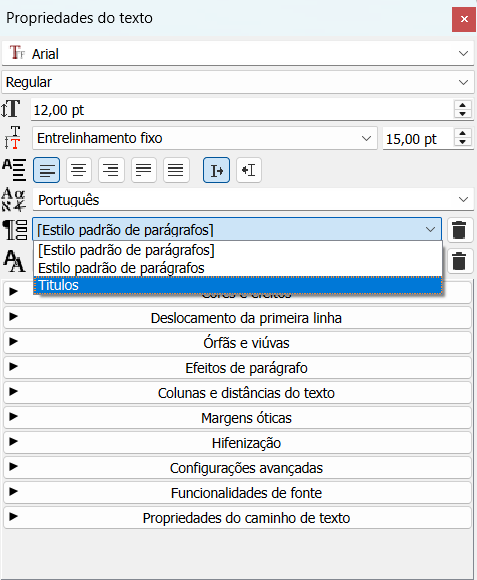This screenshot has height=580, width=477.
Task: Open the Arial font family dropdown
Action: [x=238, y=54]
